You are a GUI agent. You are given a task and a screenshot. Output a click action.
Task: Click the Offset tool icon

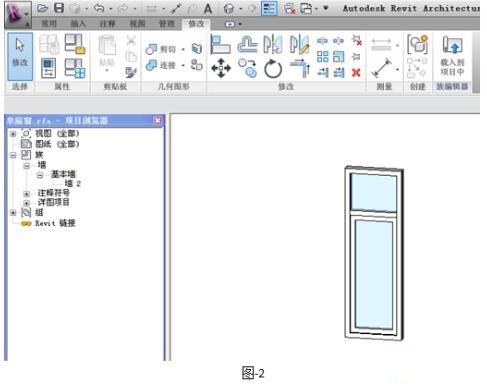247,44
